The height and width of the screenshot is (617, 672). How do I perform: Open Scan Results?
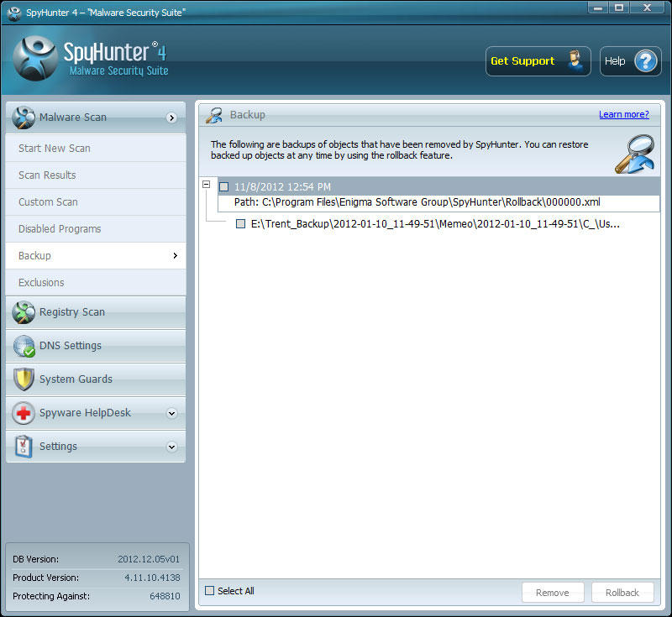[96, 175]
